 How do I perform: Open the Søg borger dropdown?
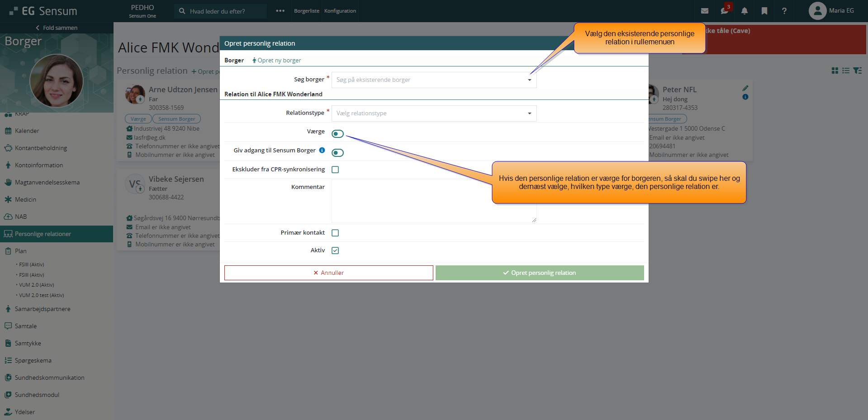(x=434, y=80)
